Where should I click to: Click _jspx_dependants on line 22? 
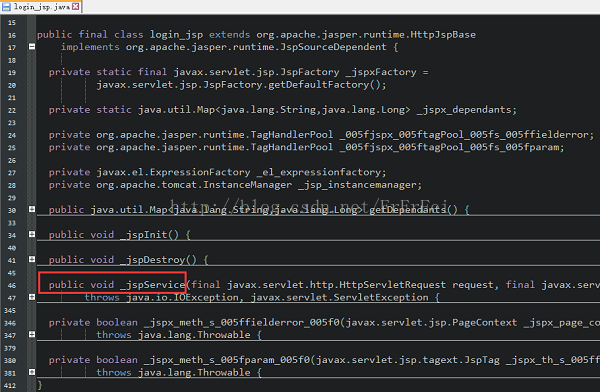pos(463,110)
